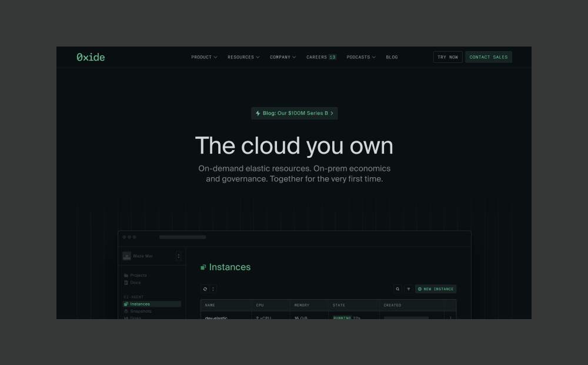Click the filter icon next to search
The image size is (588, 365).
(409, 289)
